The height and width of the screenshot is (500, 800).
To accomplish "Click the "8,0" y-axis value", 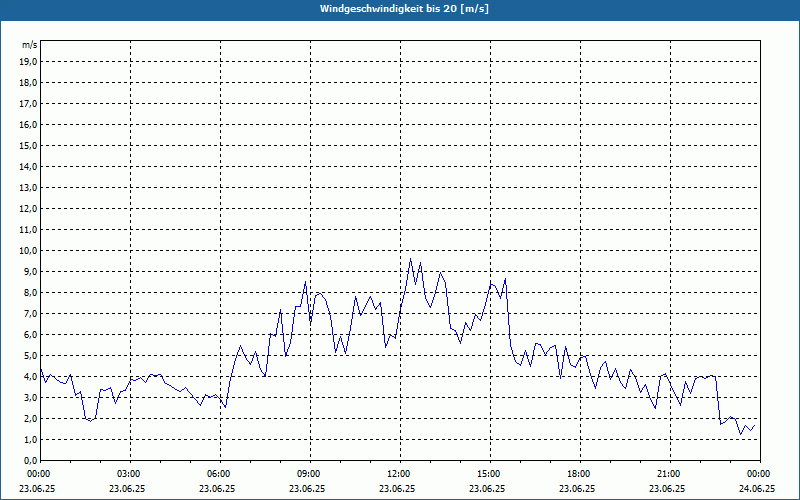I will coord(30,293).
